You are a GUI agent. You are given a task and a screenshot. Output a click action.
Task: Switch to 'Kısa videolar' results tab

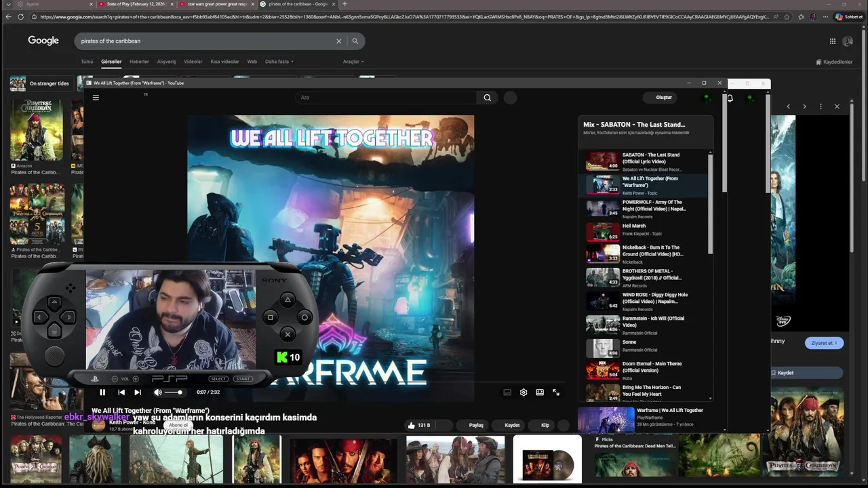coord(224,62)
